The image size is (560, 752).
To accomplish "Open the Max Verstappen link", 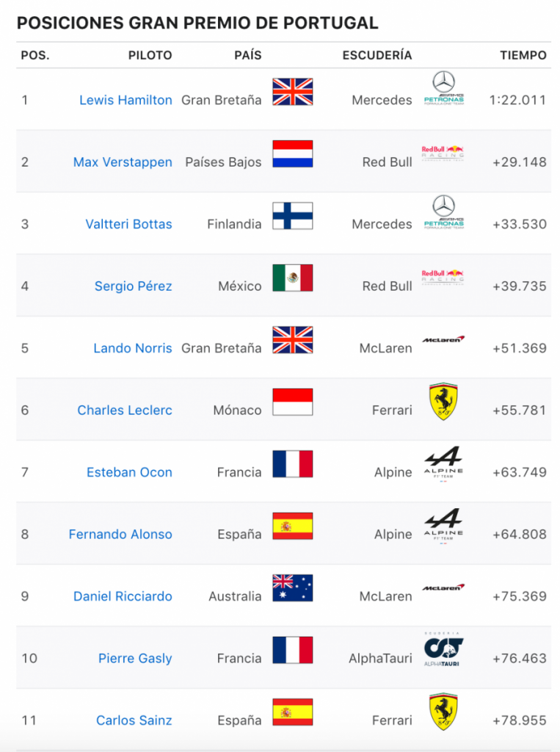I will [123, 162].
